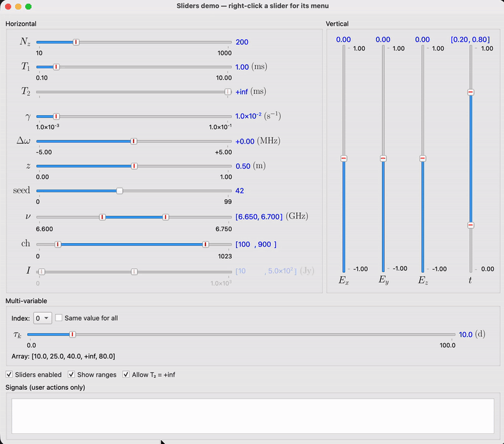Click the gamma value 1.0×10⁻²
The height and width of the screenshot is (444, 504).
coord(248,116)
